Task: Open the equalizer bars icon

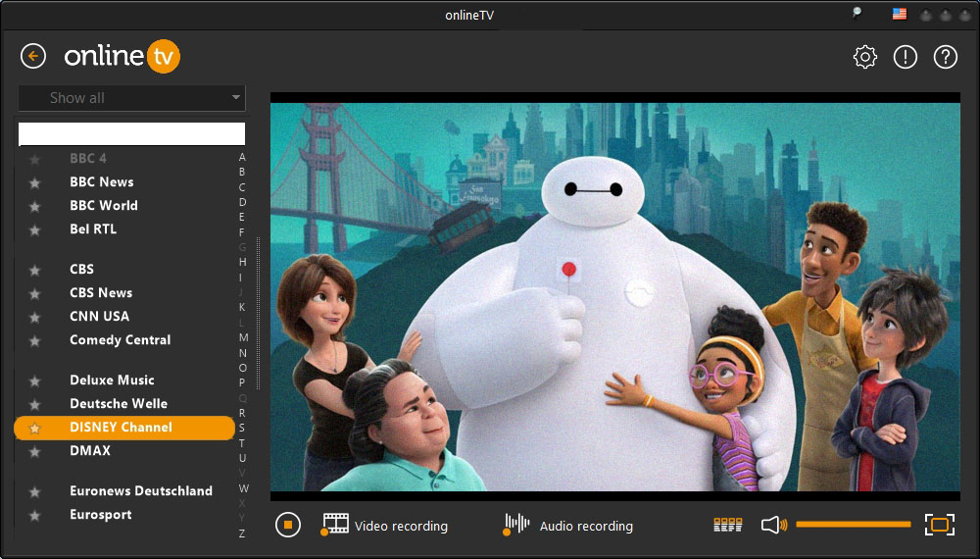Action: pos(728,526)
